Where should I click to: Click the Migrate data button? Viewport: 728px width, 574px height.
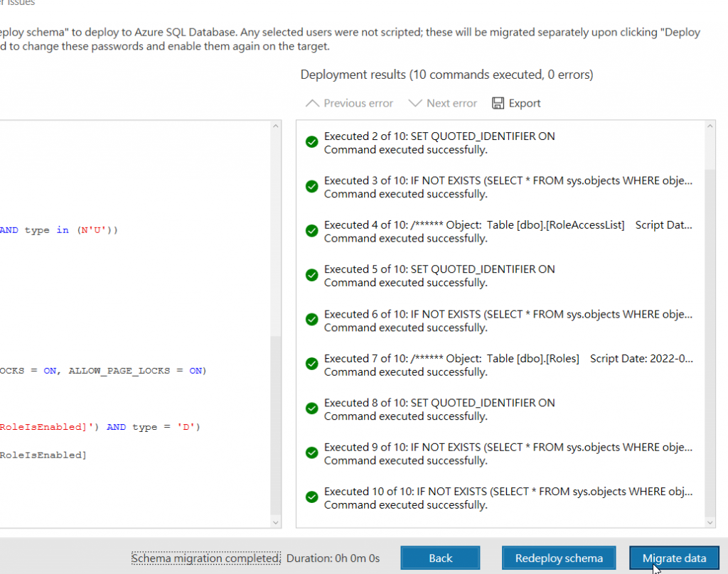pos(674,558)
